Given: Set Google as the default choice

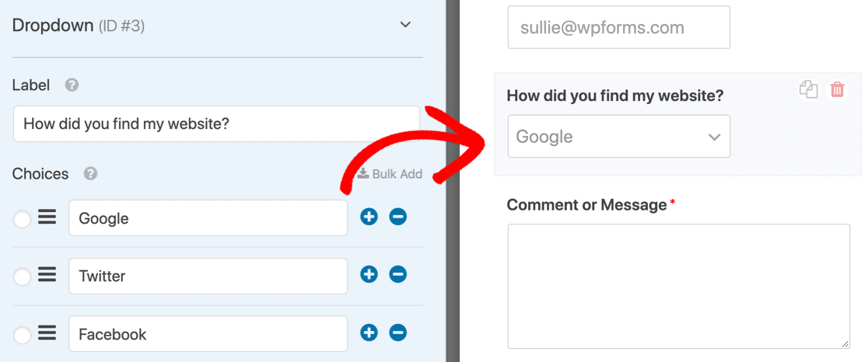Looking at the screenshot, I should click(x=22, y=219).
